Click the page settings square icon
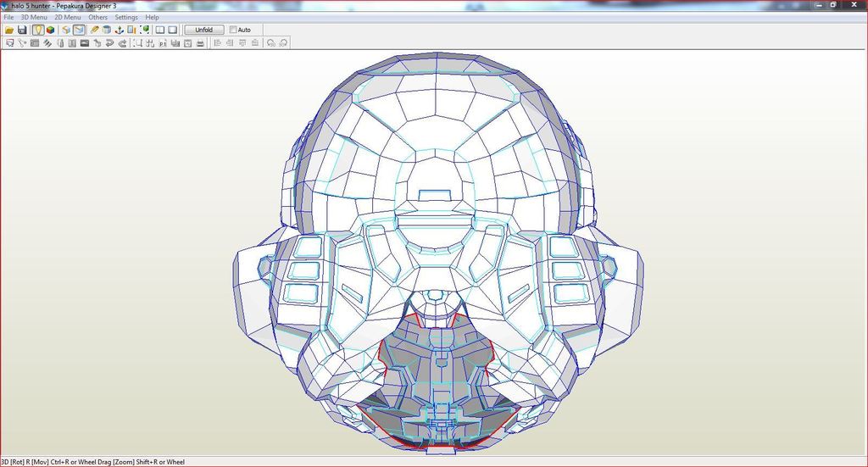The image size is (868, 467). (x=187, y=43)
